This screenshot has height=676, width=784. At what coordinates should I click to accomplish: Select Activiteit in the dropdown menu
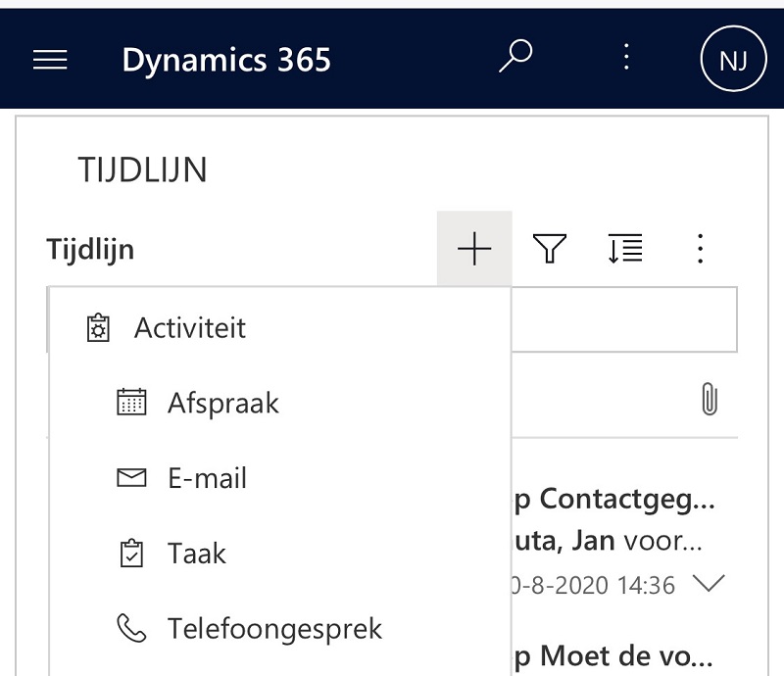[x=190, y=328]
